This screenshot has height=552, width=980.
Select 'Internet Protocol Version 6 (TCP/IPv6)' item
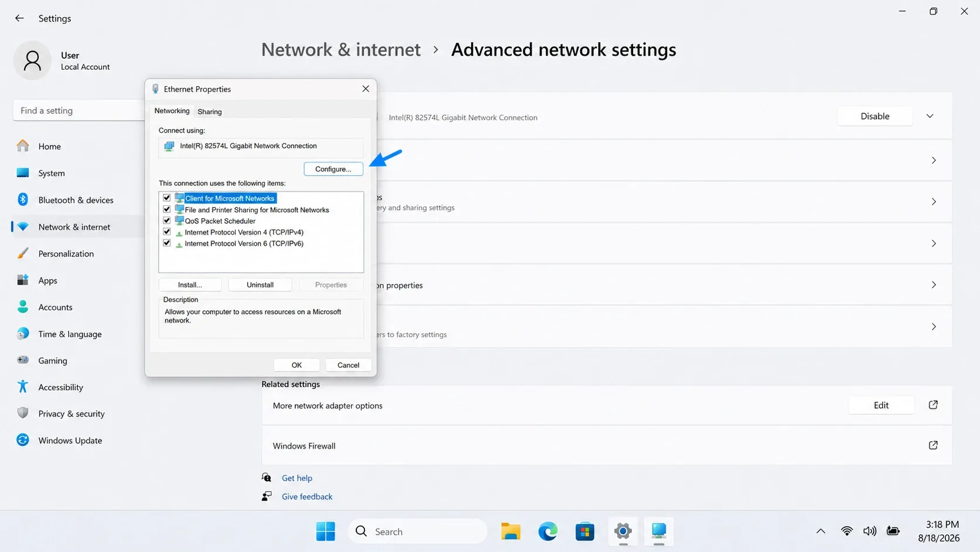[244, 243]
